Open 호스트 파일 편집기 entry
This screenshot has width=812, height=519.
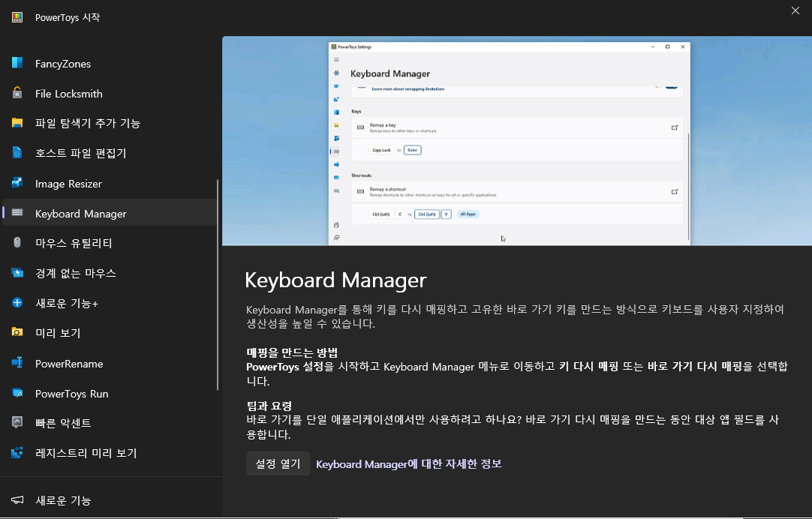[110, 153]
